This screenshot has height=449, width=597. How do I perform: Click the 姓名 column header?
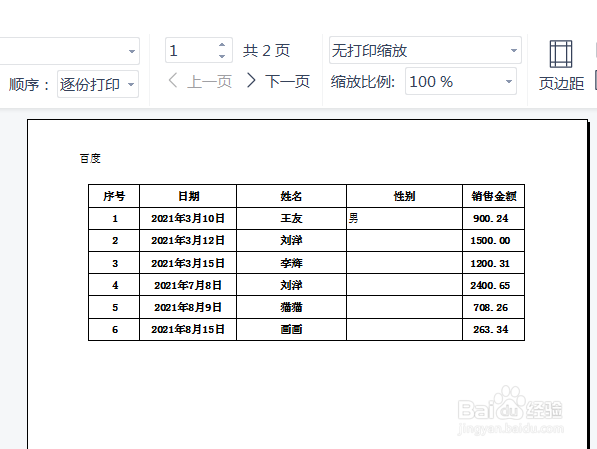tap(291, 196)
